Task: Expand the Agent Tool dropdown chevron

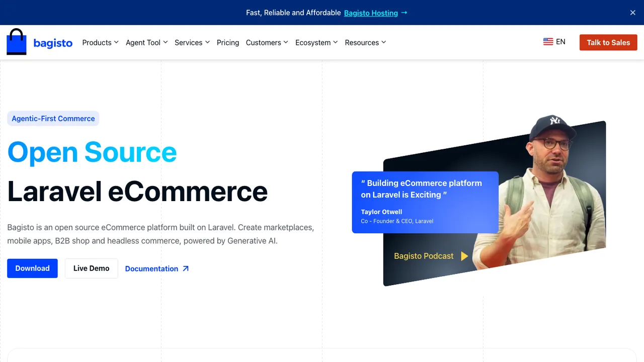Action: (165, 42)
